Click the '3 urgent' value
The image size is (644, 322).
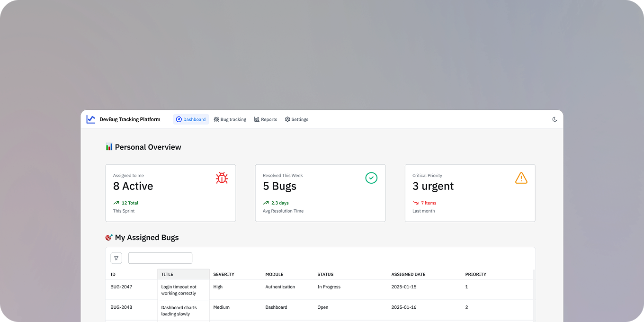433,186
